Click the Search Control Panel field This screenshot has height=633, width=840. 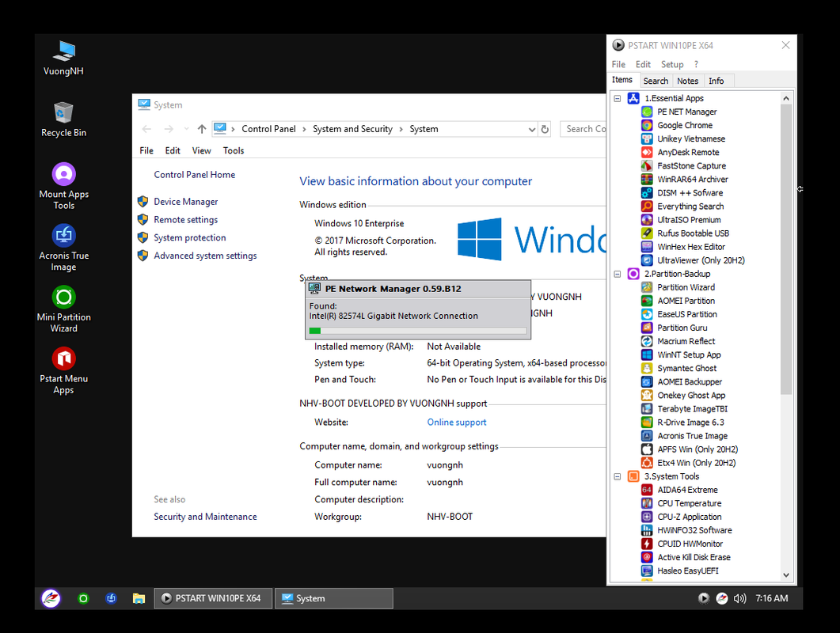point(583,129)
